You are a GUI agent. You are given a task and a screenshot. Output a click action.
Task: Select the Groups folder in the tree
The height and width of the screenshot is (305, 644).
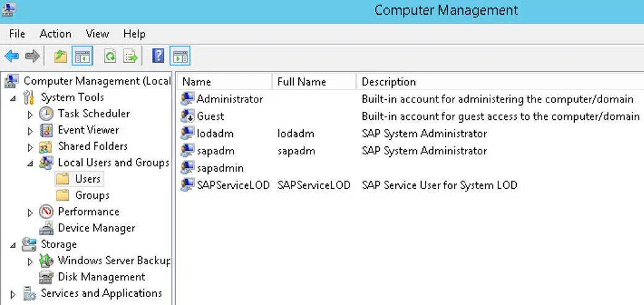(x=92, y=195)
